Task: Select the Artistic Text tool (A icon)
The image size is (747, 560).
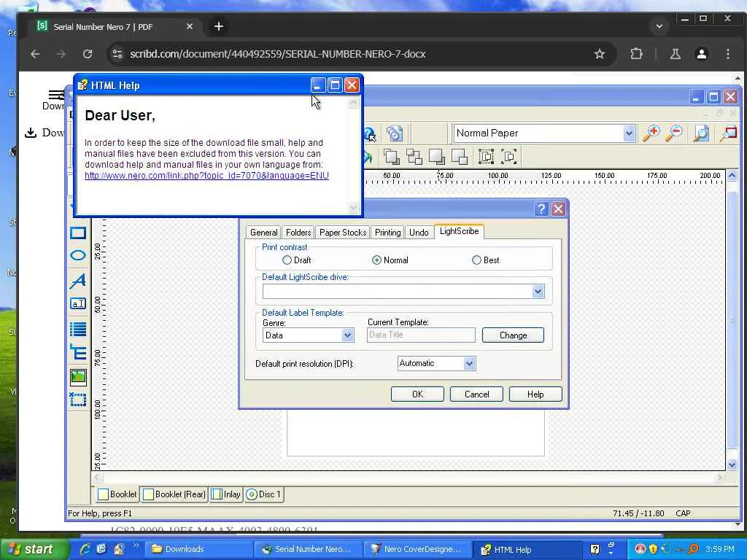Action: tap(78, 281)
